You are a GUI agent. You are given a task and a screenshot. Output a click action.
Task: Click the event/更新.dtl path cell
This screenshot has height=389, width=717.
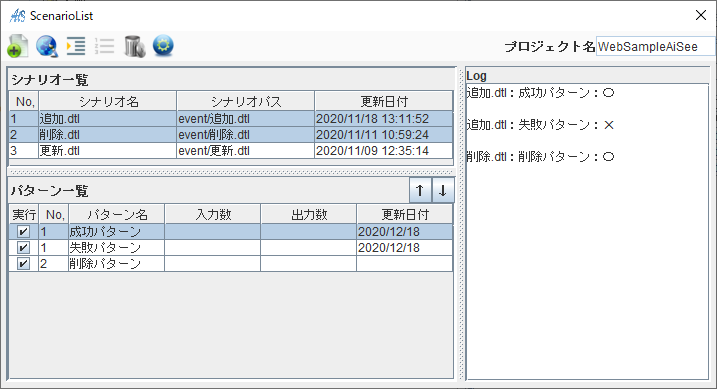pyautogui.click(x=246, y=151)
